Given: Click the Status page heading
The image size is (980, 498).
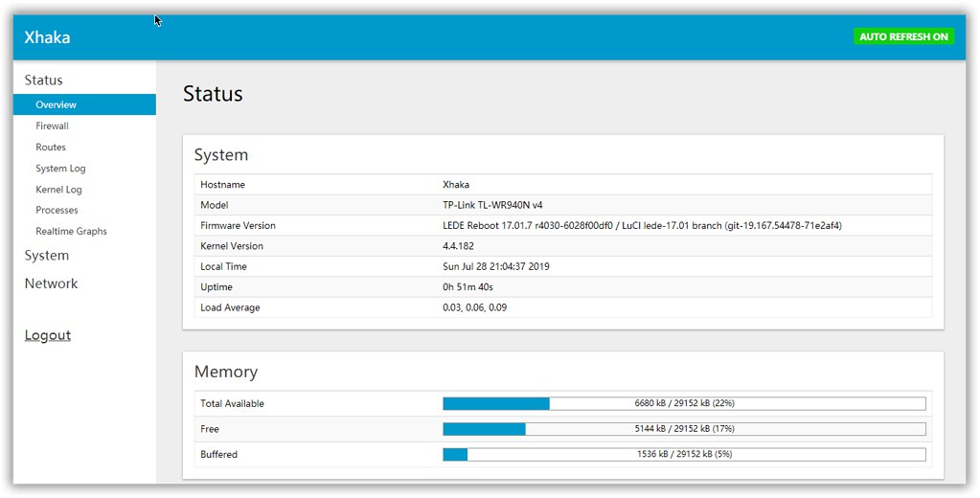Looking at the screenshot, I should (x=213, y=94).
